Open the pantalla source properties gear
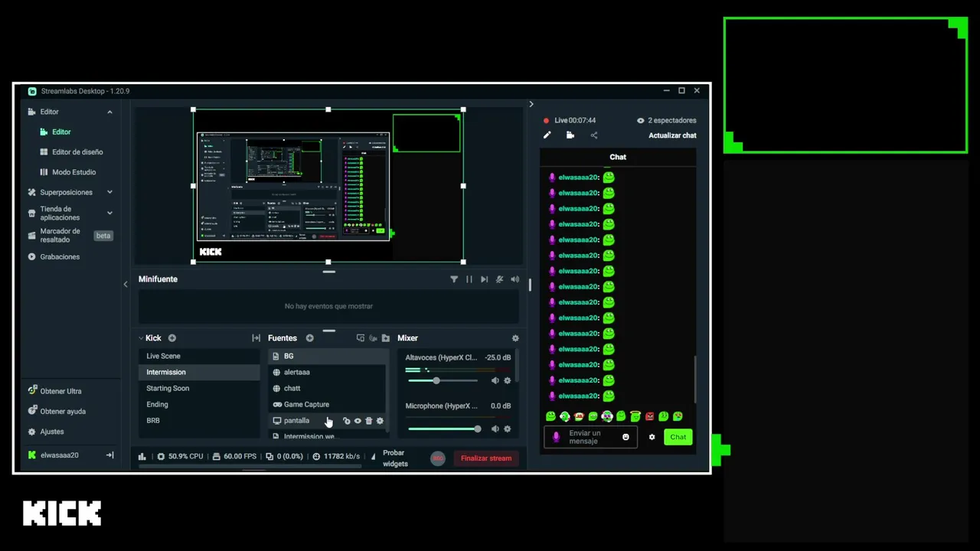The width and height of the screenshot is (980, 551). pos(380,421)
